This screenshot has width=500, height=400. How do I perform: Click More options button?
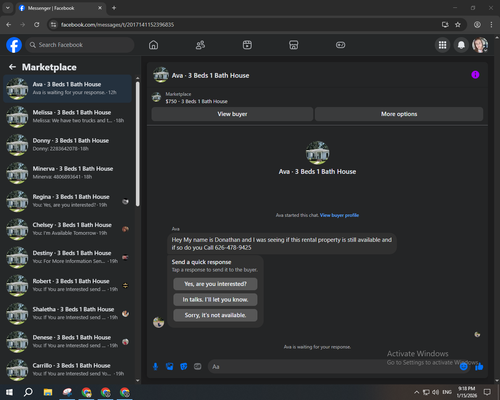pos(399,114)
